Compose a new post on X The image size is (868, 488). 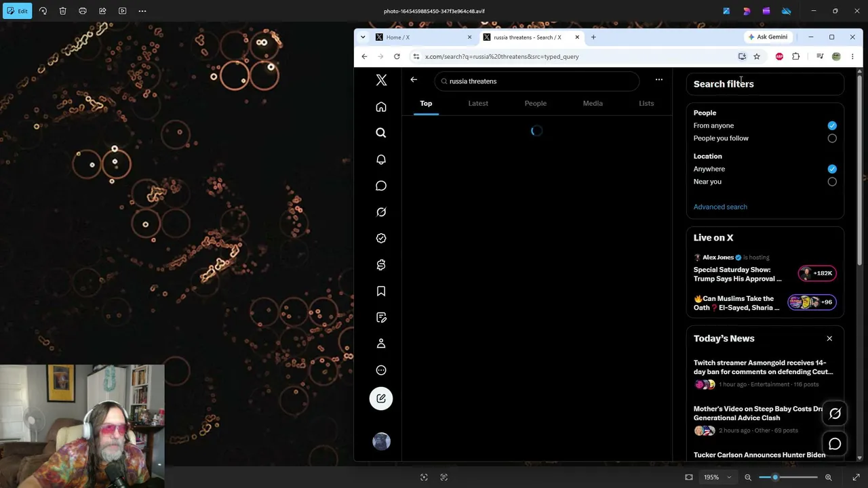(x=381, y=399)
